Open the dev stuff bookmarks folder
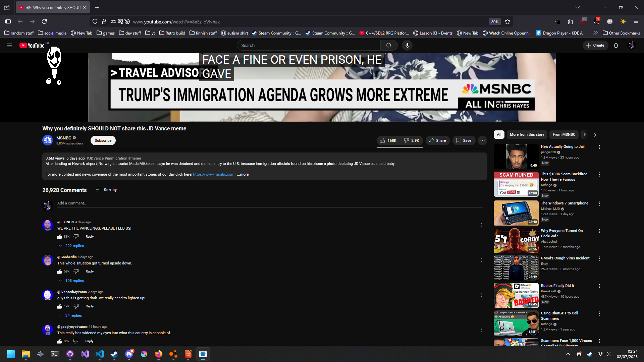The width and height of the screenshot is (644, 362). click(x=130, y=33)
